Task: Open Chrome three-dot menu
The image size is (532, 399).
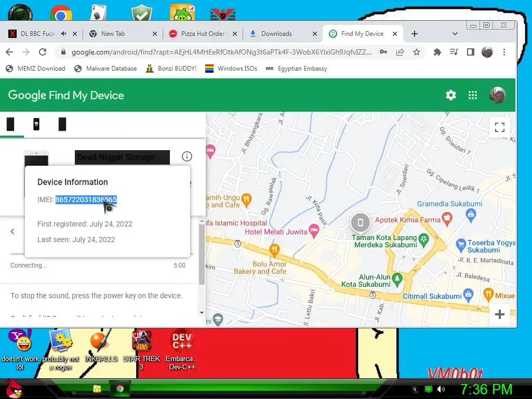Action: coord(504,52)
